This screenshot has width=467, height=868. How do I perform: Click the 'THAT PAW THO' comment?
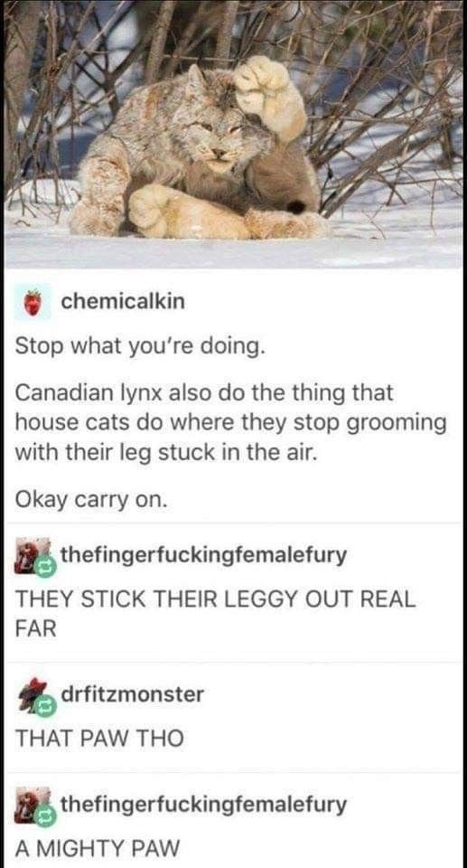[99, 738]
